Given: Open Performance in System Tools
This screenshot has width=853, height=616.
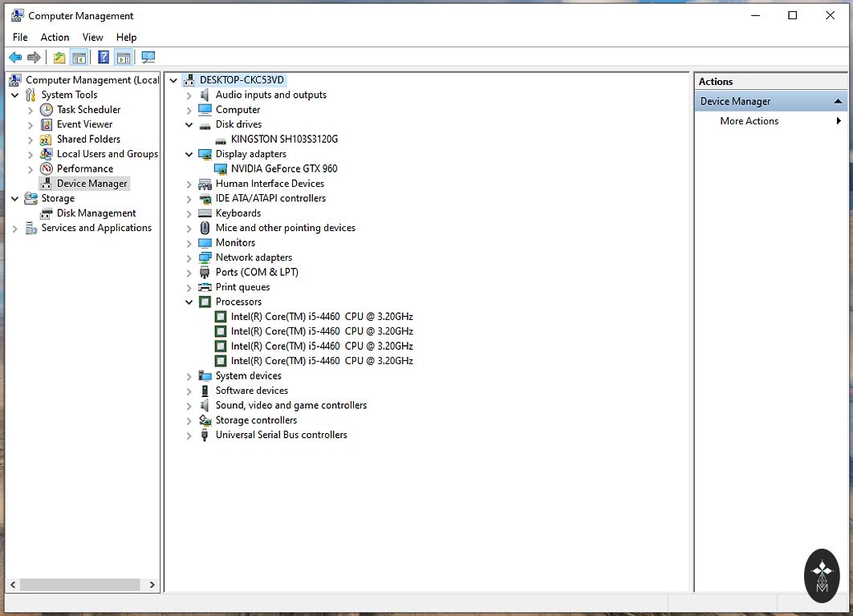Looking at the screenshot, I should (84, 168).
